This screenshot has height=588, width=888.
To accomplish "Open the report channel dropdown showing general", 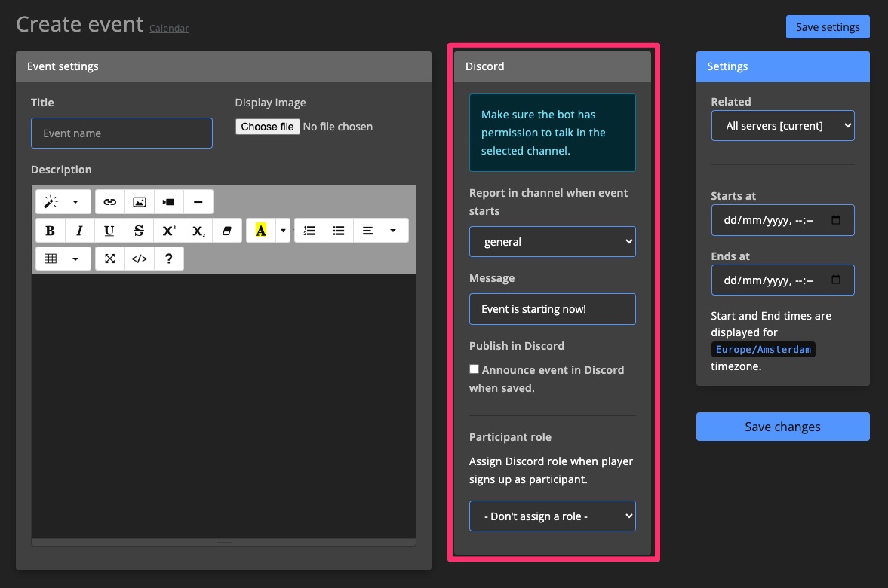I will click(x=552, y=242).
